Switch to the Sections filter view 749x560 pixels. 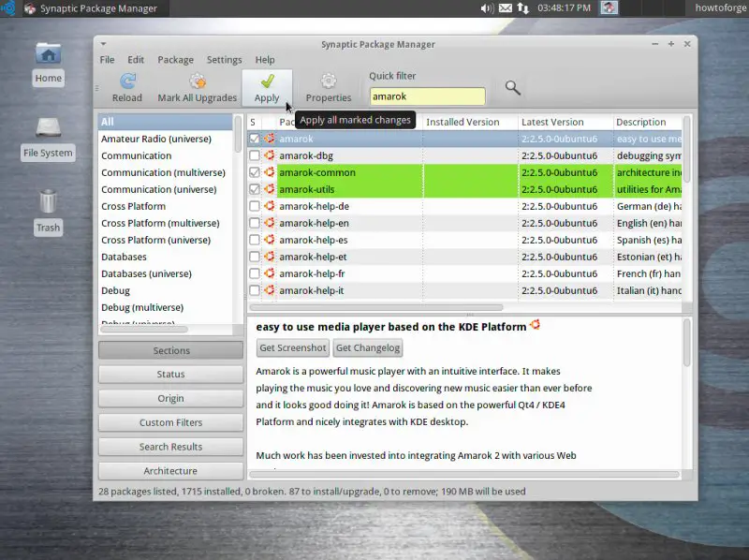click(x=171, y=350)
